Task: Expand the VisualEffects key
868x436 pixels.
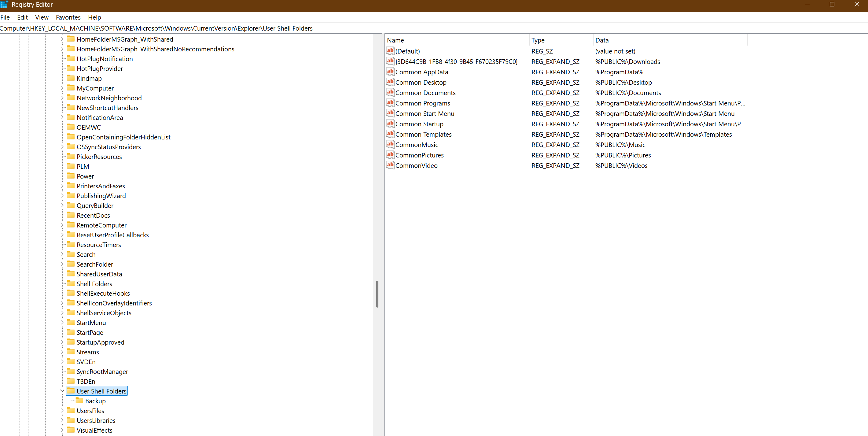Action: (x=62, y=430)
